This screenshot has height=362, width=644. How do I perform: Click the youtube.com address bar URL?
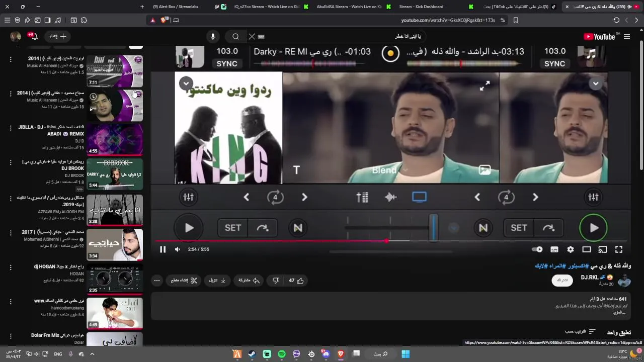(448, 20)
